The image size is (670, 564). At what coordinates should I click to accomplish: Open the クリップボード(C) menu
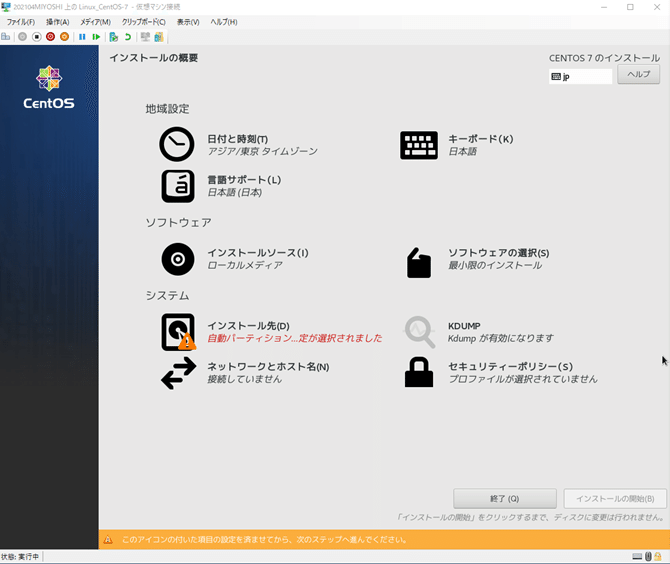[x=144, y=22]
